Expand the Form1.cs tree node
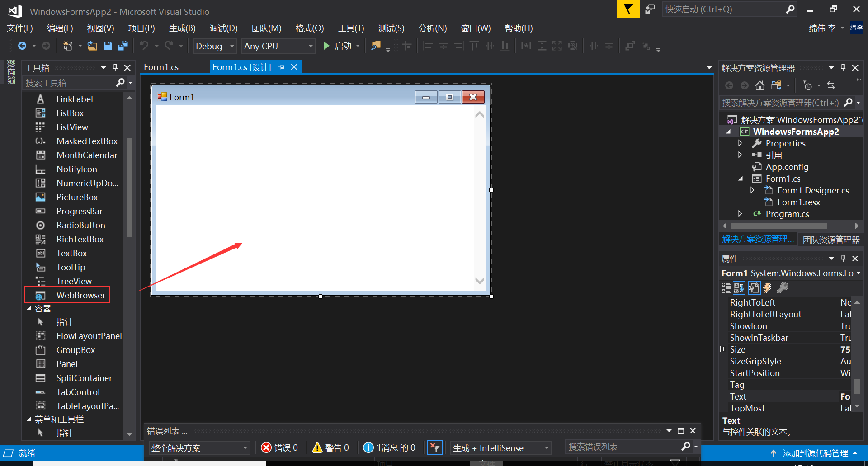868x466 pixels. (740, 179)
